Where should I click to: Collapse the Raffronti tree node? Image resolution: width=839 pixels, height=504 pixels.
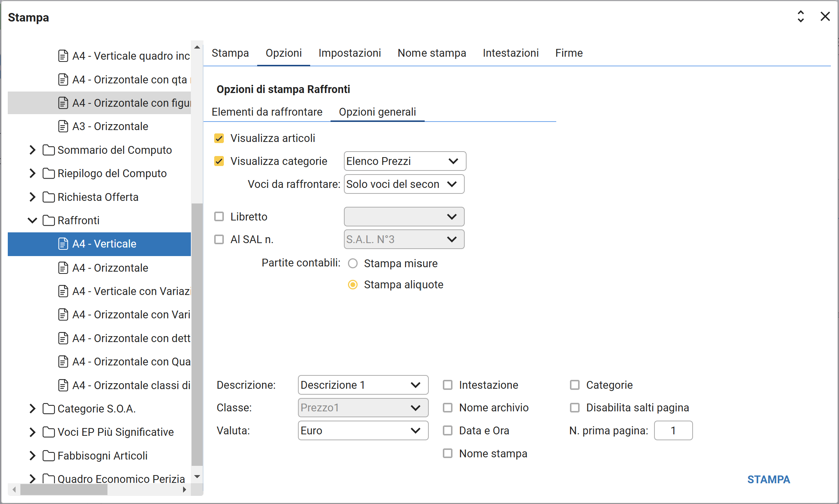33,220
